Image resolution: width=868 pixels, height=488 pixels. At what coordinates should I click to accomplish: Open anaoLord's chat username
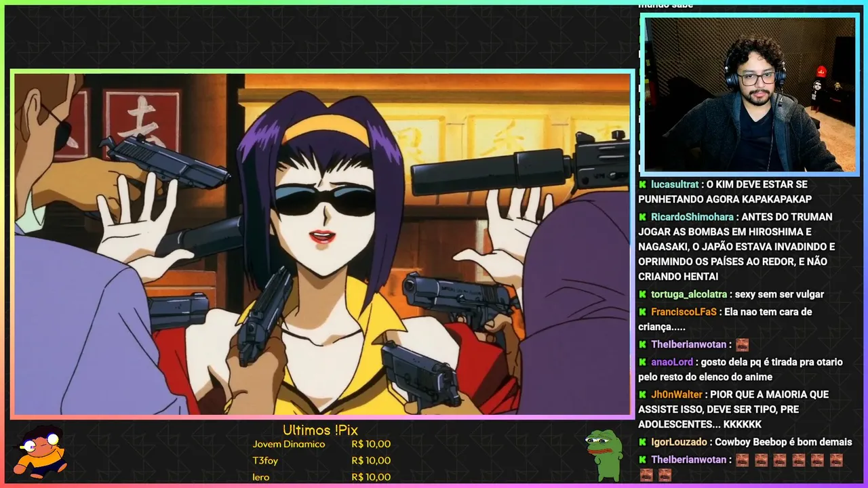point(672,362)
